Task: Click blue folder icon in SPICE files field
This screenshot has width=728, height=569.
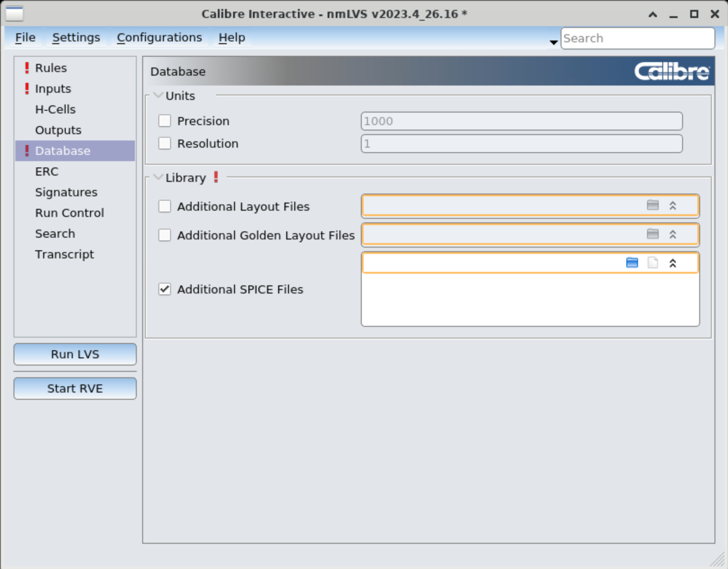Action: click(x=632, y=263)
